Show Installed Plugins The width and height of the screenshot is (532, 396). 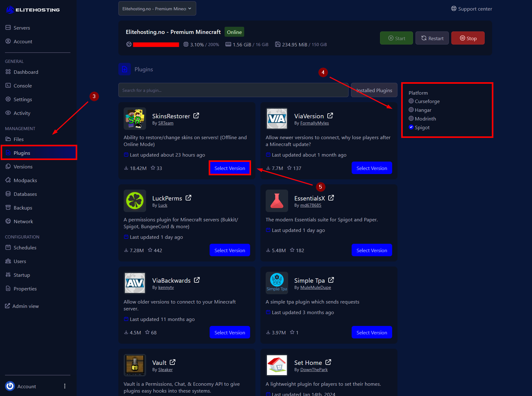(374, 90)
